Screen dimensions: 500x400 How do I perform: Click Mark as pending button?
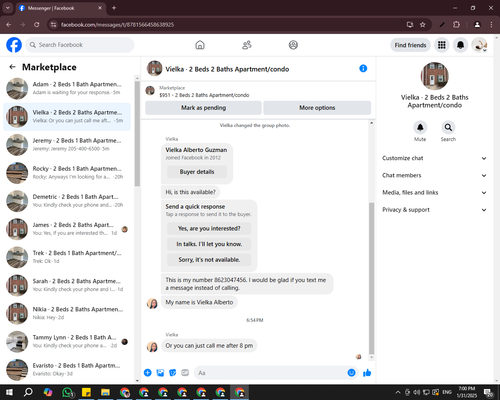[203, 108]
